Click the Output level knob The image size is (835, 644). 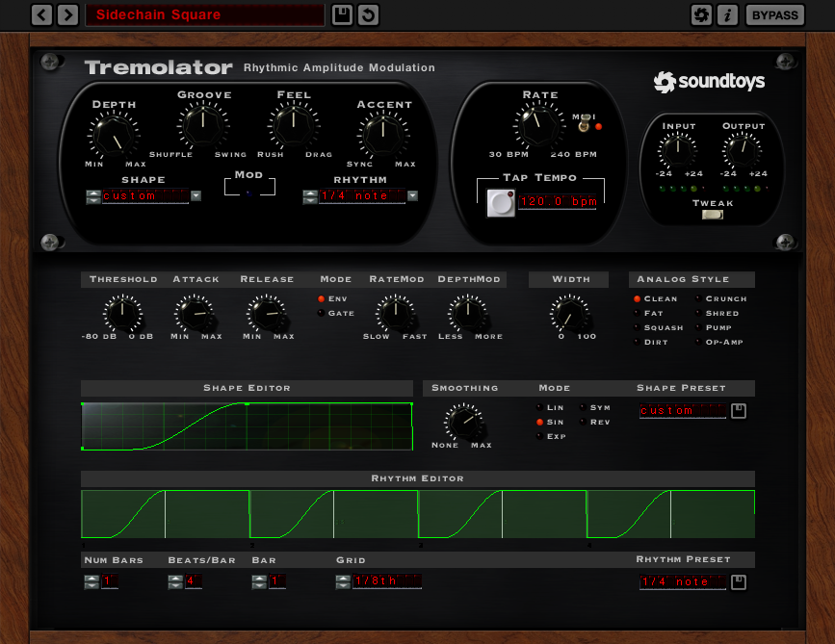pos(742,150)
